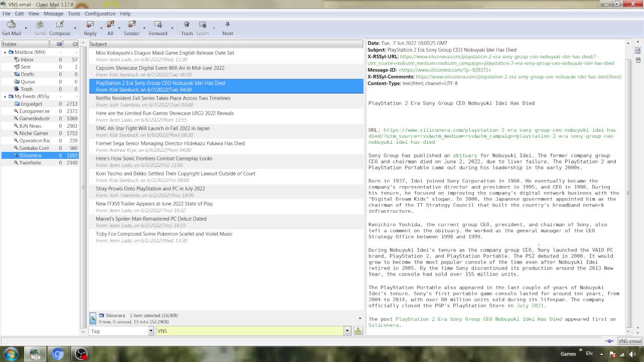Click the Reply to Sender icon
This screenshot has width=644, height=362.
pos(132,24)
